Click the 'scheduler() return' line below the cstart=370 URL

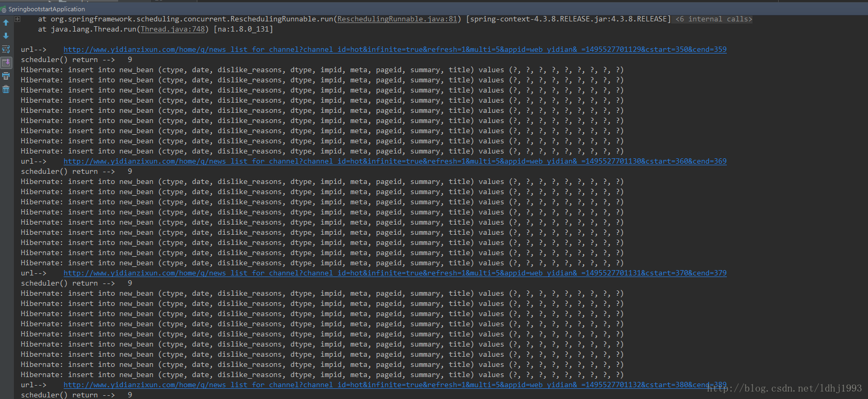pos(76,283)
